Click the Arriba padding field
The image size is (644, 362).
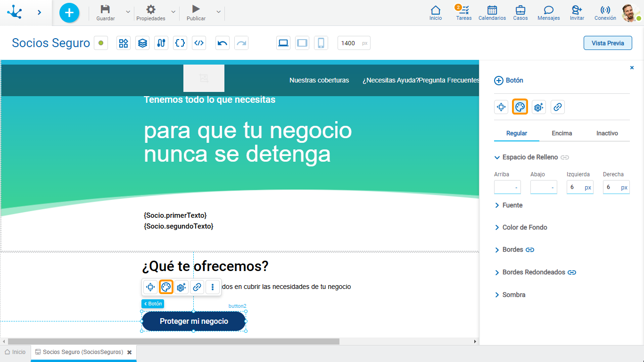tap(507, 187)
